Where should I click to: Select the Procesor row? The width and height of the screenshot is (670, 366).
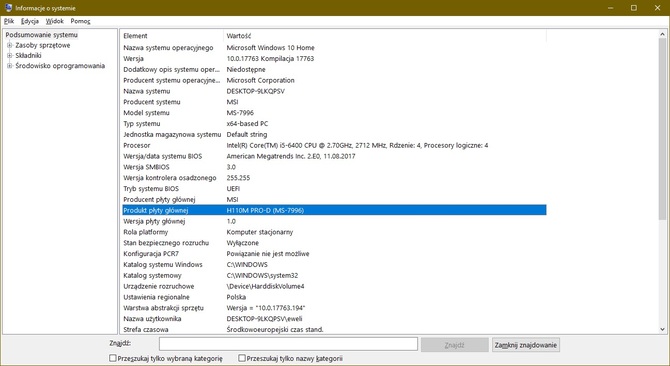click(334, 145)
